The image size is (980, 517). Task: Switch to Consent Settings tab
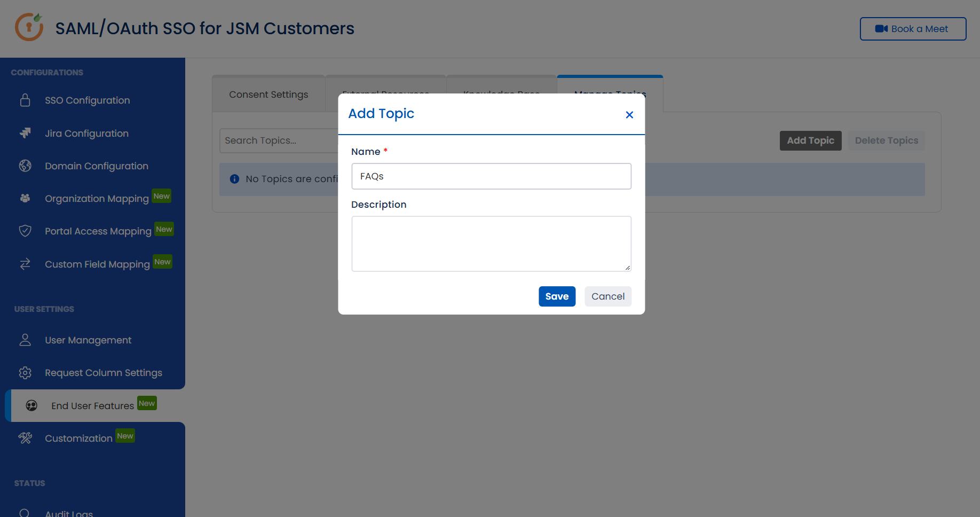[268, 95]
